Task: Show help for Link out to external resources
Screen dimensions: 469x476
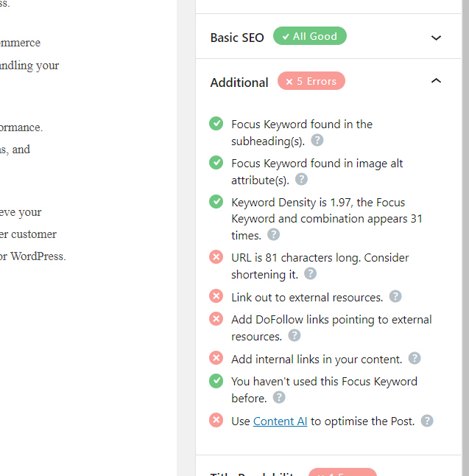Action: tap(395, 296)
